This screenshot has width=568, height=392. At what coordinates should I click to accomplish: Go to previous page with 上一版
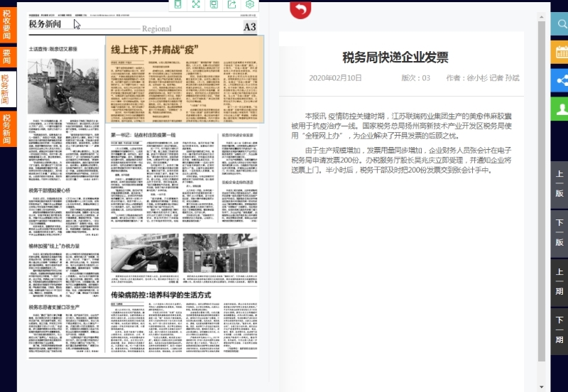click(559, 185)
